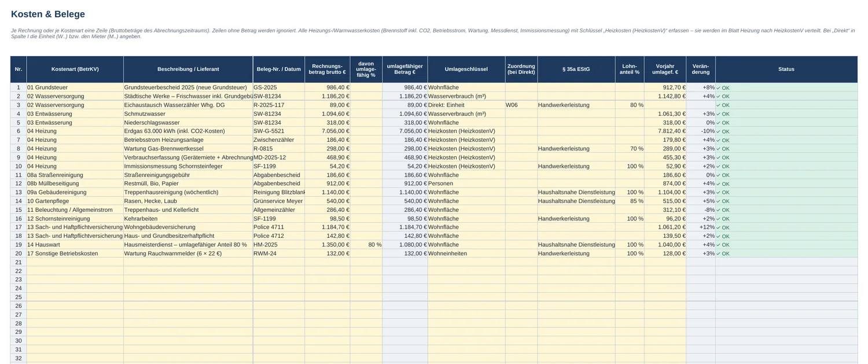The width and height of the screenshot is (868, 364).
Task: Click the "Personen" Umlageschlüssel cell
Action: (466, 183)
